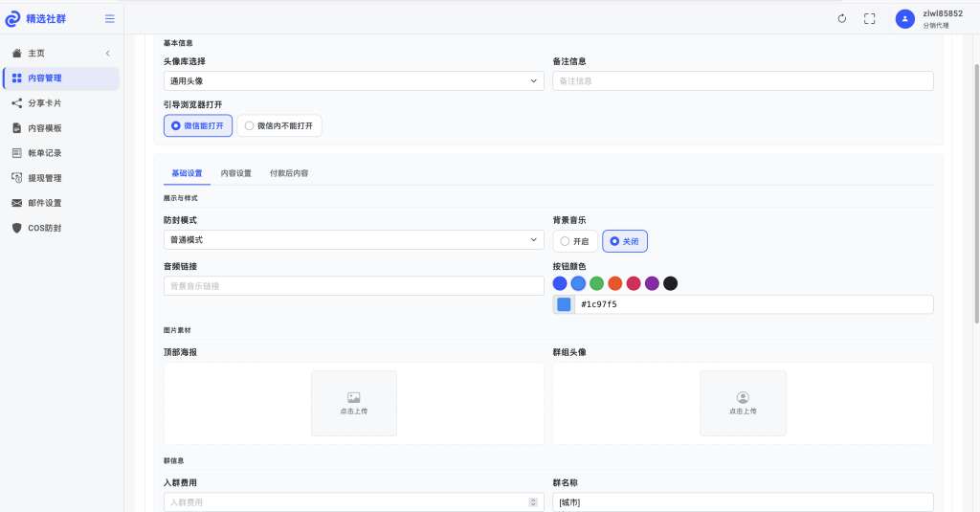
Task: Switch to the 内容设置 tab
Action: point(236,173)
